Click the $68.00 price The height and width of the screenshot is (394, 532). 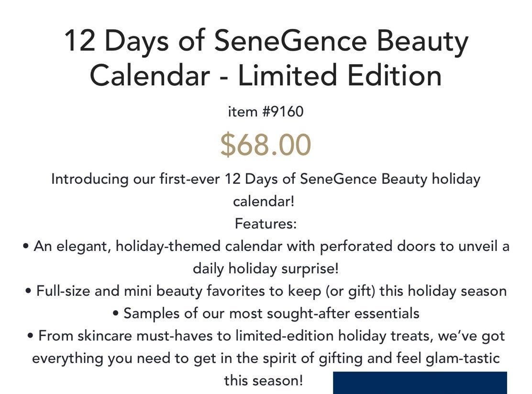[x=266, y=145]
